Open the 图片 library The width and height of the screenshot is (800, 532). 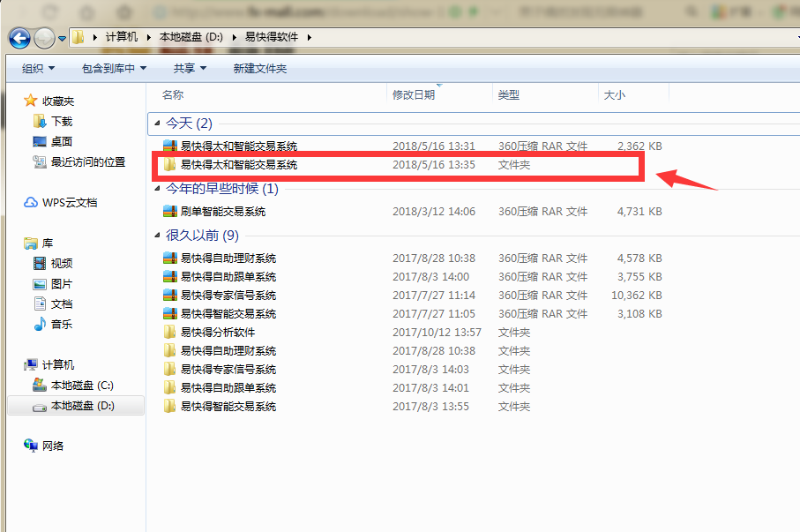(x=62, y=284)
